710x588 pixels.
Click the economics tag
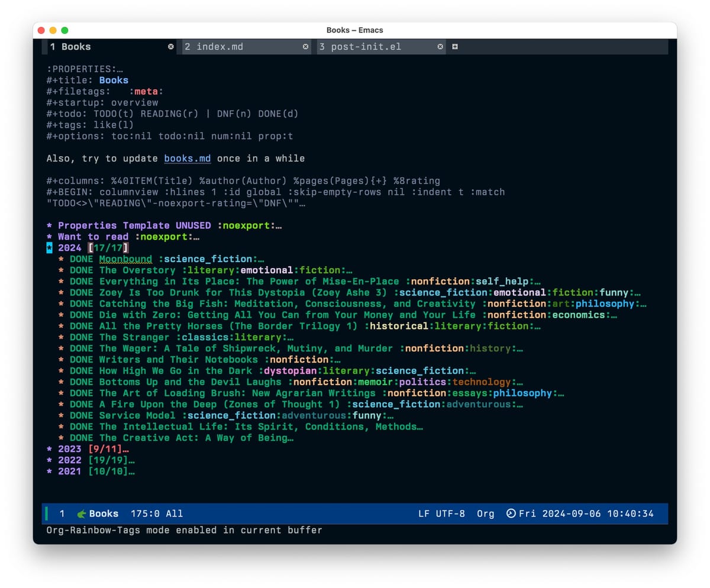pos(579,315)
